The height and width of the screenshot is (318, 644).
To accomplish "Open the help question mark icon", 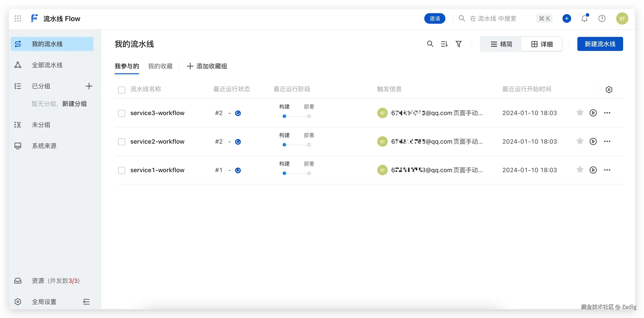I will pos(602,18).
